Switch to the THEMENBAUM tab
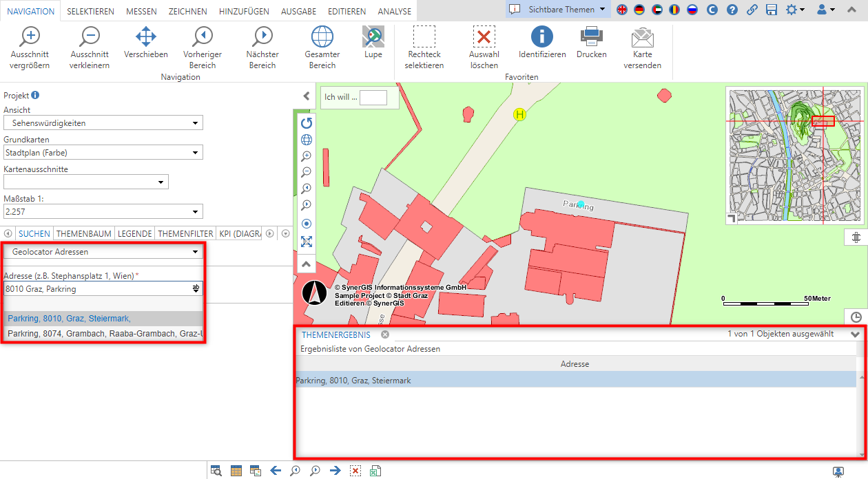The width and height of the screenshot is (868, 479). point(84,234)
